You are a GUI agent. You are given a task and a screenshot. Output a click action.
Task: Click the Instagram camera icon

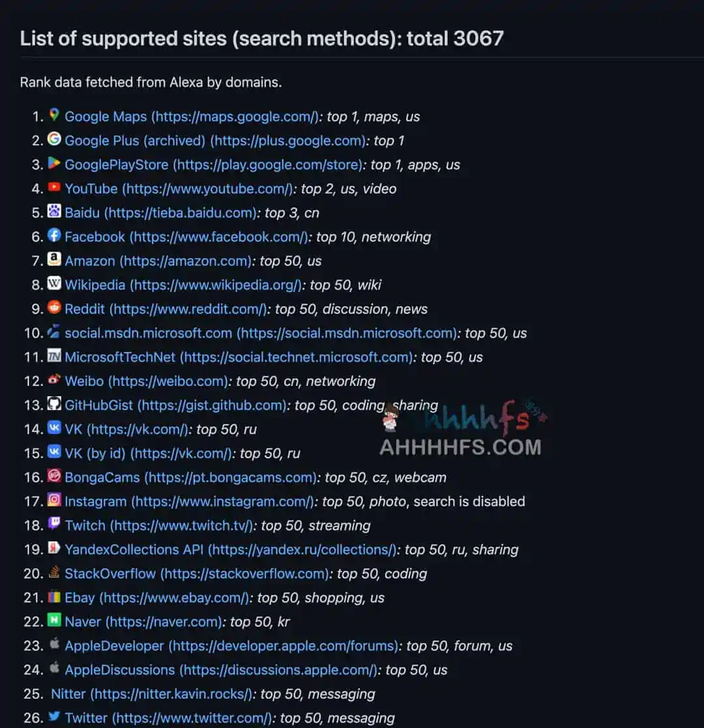coord(54,501)
